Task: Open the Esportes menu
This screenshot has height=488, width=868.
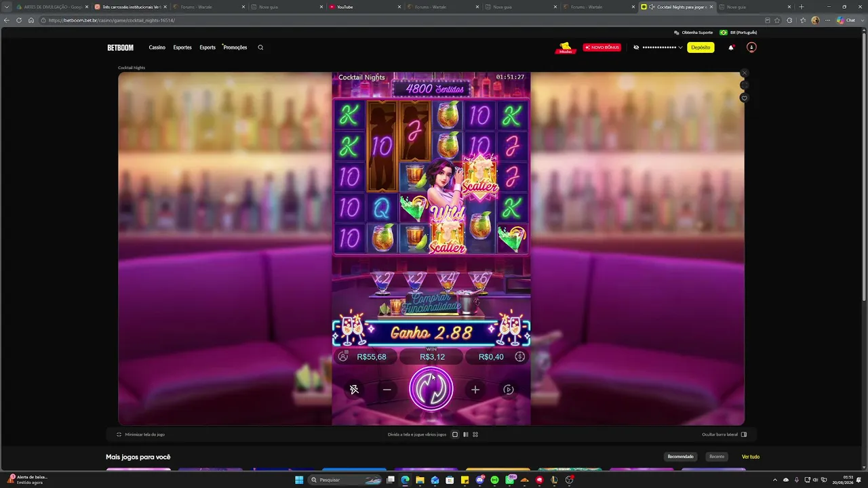Action: tap(182, 47)
